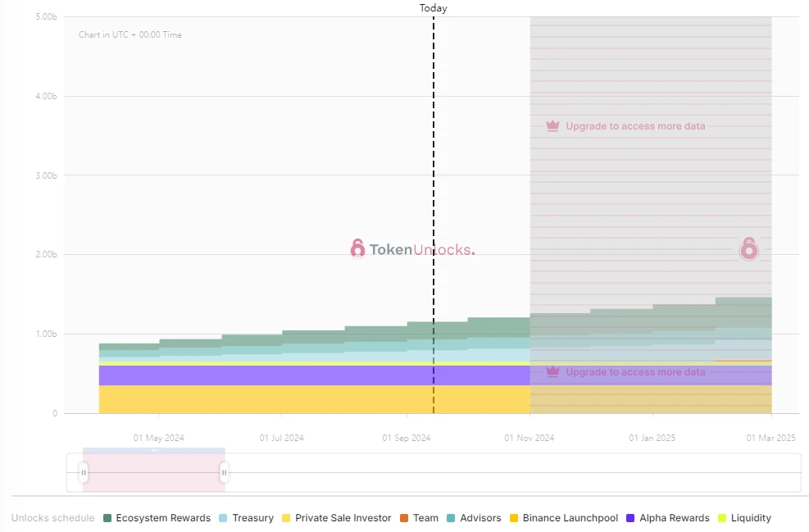
Task: Click the right handle of the range slider
Action: tap(224, 473)
